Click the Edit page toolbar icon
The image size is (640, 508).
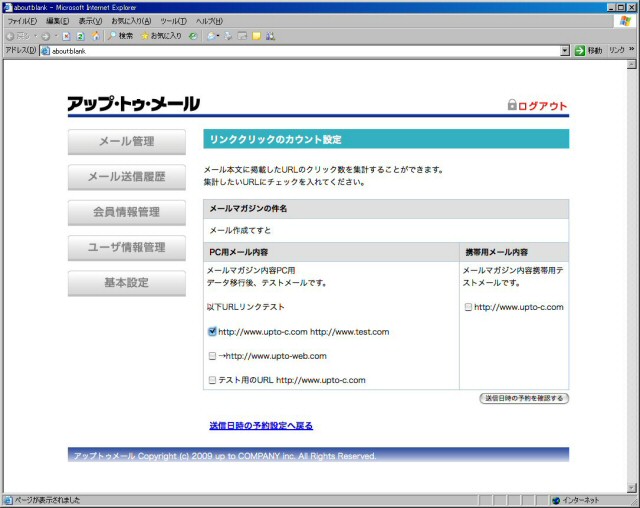(x=242, y=36)
